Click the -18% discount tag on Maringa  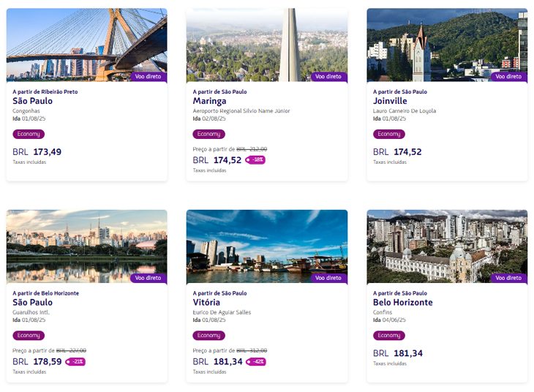255,159
